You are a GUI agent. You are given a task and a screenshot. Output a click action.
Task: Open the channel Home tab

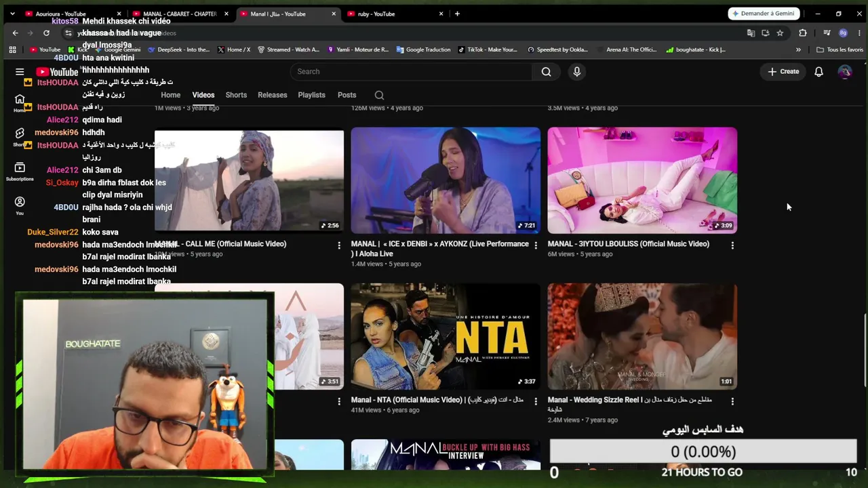pos(171,96)
